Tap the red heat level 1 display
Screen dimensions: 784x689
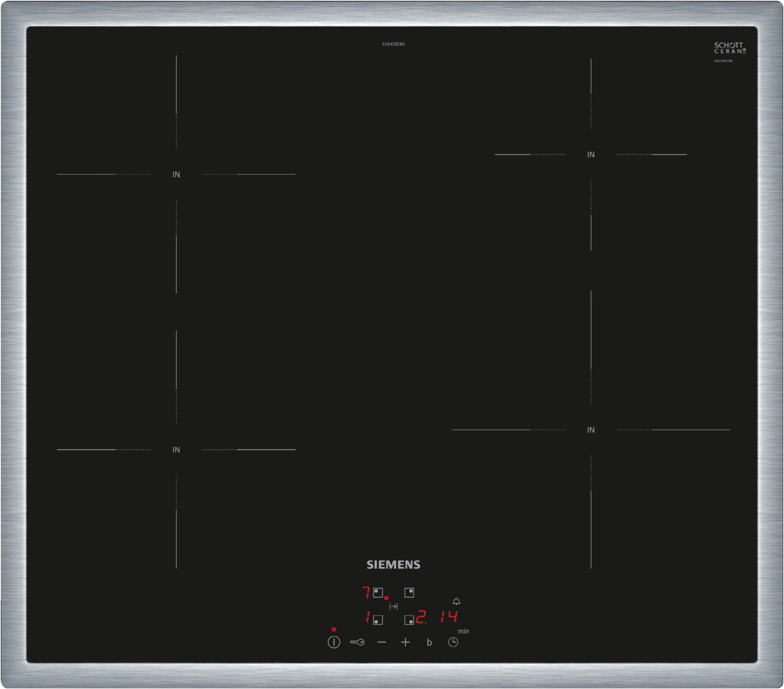[367, 617]
